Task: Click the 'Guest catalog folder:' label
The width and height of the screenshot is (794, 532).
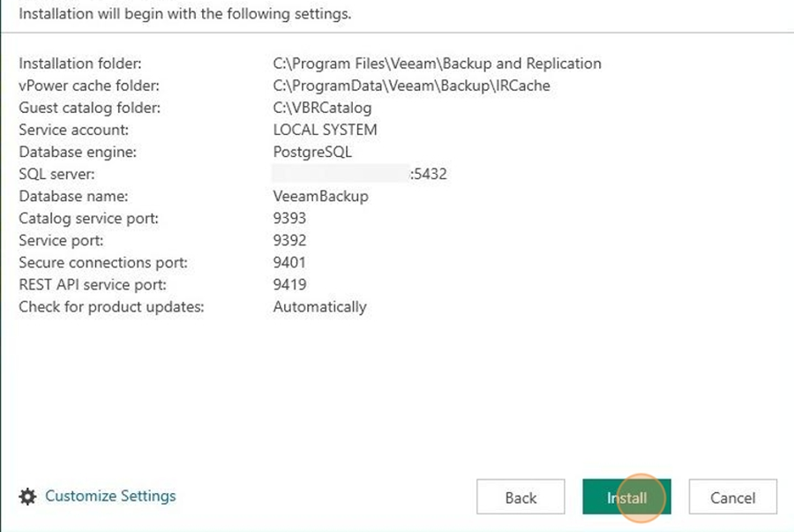Action: 90,109
